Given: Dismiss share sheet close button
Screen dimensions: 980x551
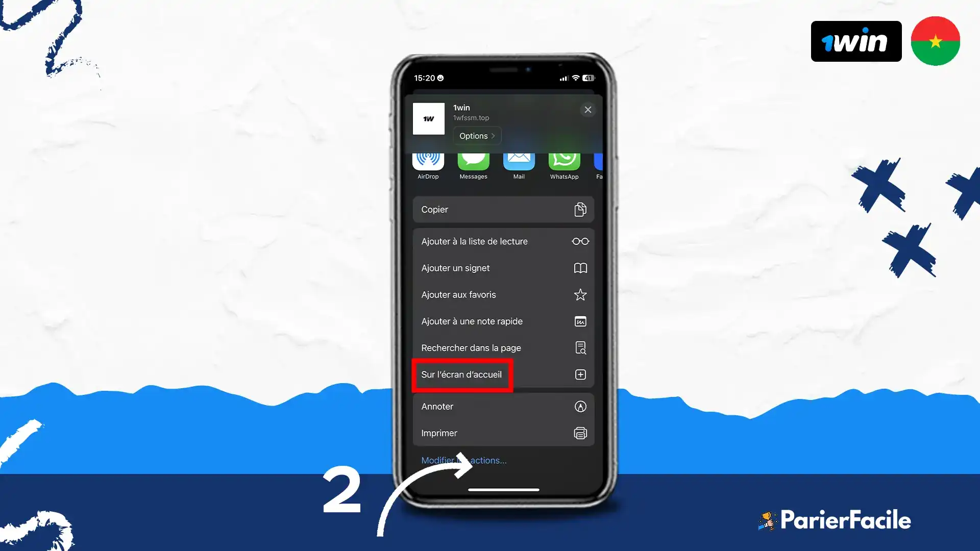Looking at the screenshot, I should click(x=587, y=110).
